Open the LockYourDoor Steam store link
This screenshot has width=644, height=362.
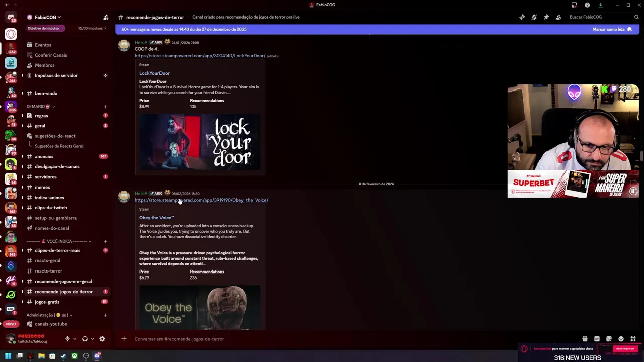[200, 56]
